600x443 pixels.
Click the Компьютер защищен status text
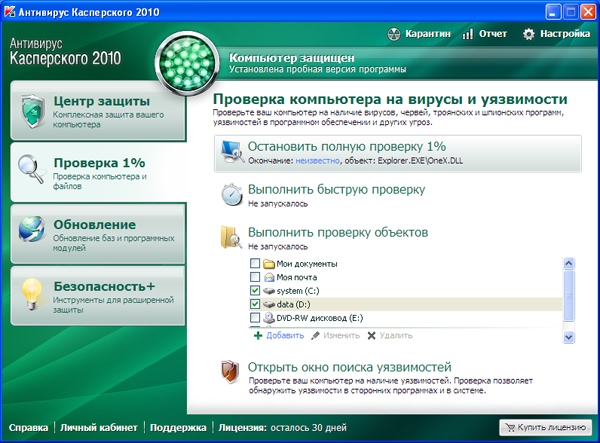(x=292, y=58)
